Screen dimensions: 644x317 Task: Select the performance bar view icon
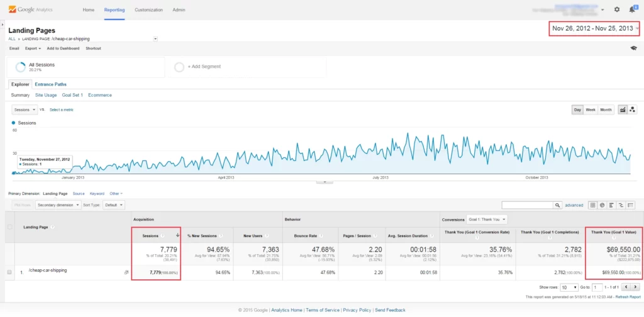point(611,205)
